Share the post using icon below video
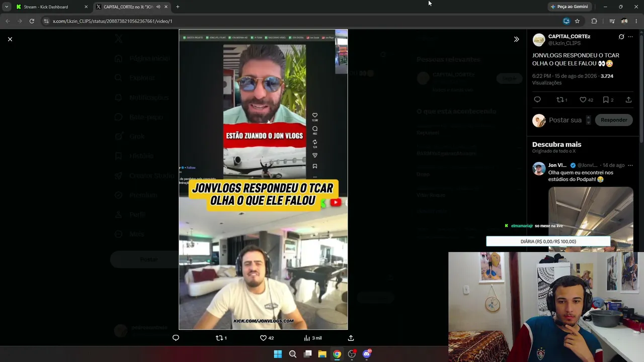 tap(351, 338)
